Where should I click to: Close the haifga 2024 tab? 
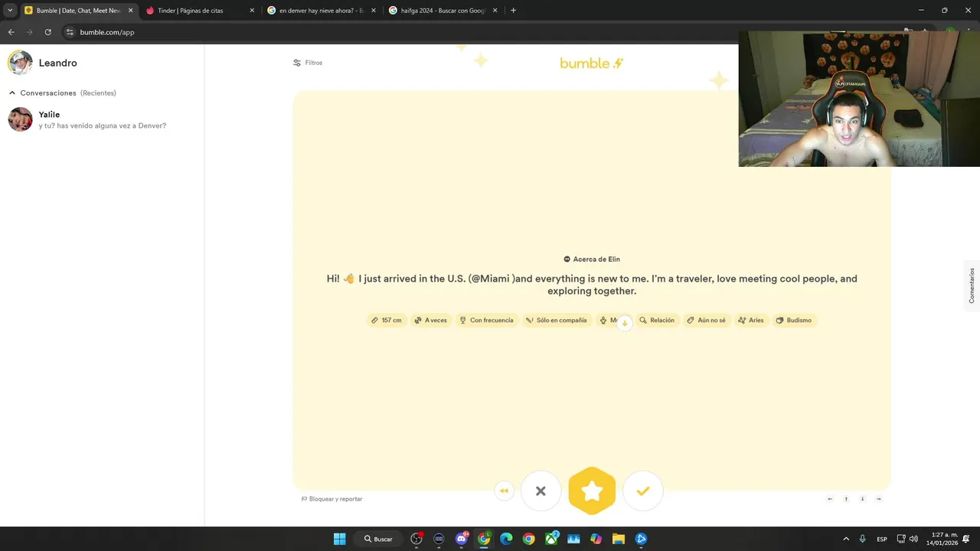click(495, 11)
